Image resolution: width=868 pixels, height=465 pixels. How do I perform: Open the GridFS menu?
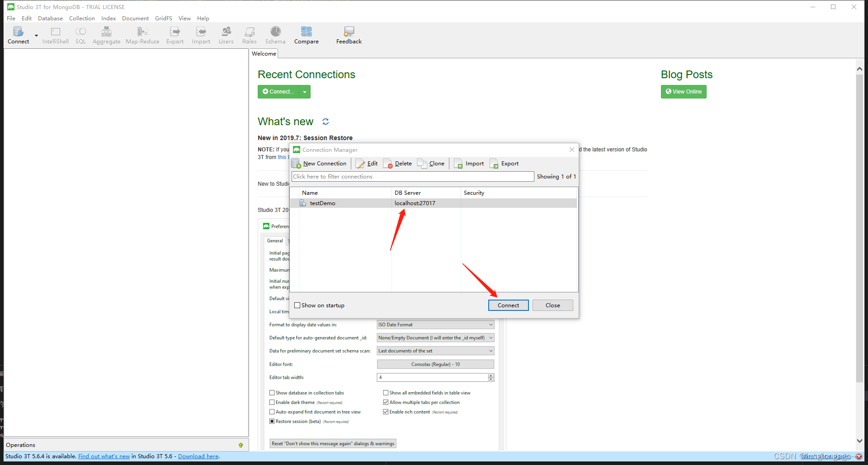click(x=163, y=19)
